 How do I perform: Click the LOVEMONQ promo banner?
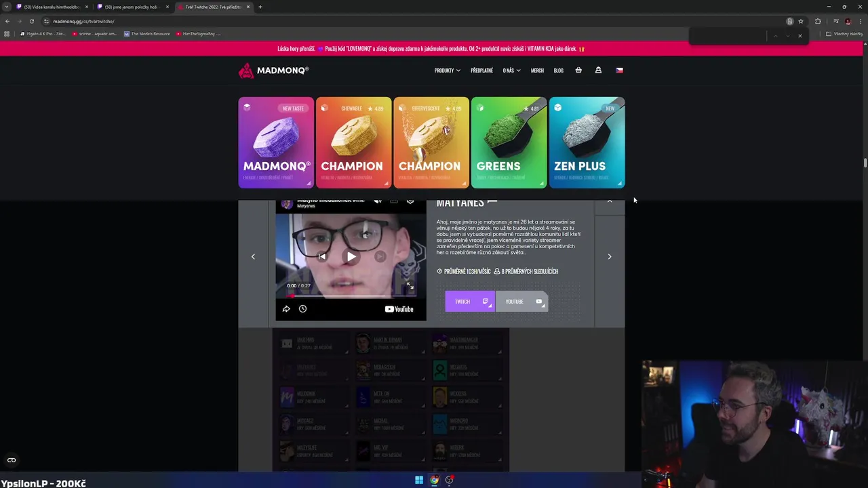pos(431,49)
